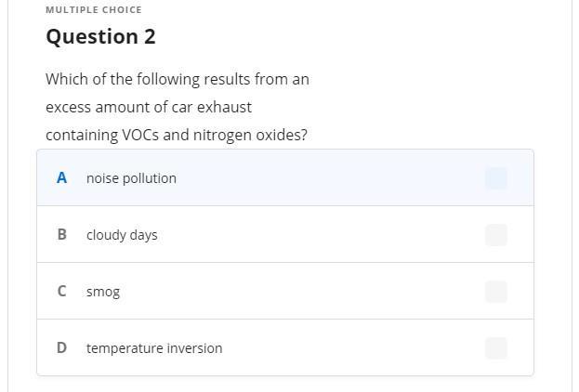Click the letter D option marker
579x392 pixels.
[x=61, y=348]
